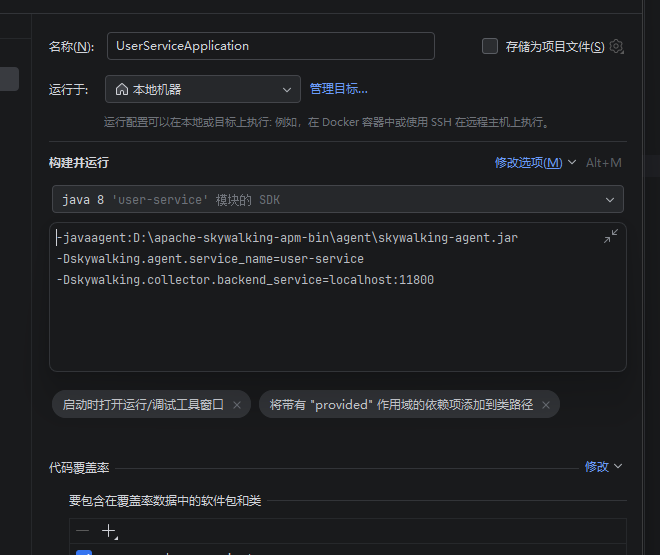
Task: Click the name field containing UserServiceApplication
Action: [x=271, y=46]
